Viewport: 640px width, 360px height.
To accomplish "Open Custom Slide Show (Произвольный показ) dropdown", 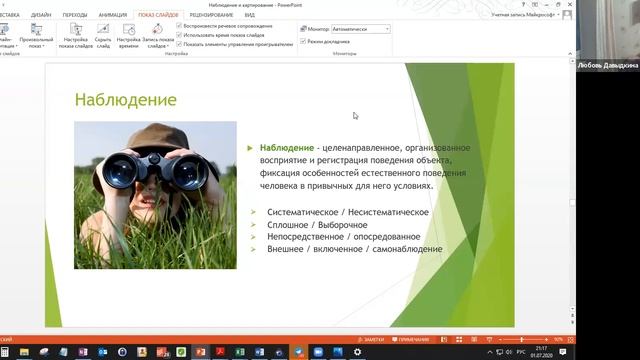I will [36, 36].
